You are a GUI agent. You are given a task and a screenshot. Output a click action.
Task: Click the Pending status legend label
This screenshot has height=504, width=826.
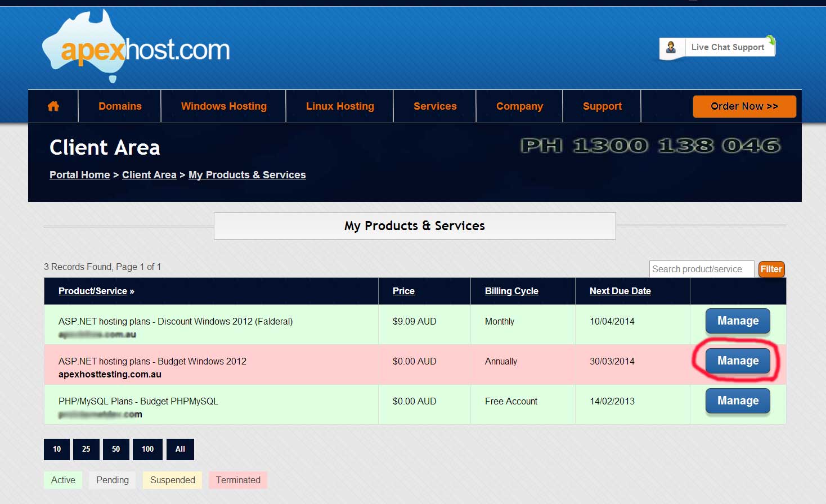pos(113,480)
